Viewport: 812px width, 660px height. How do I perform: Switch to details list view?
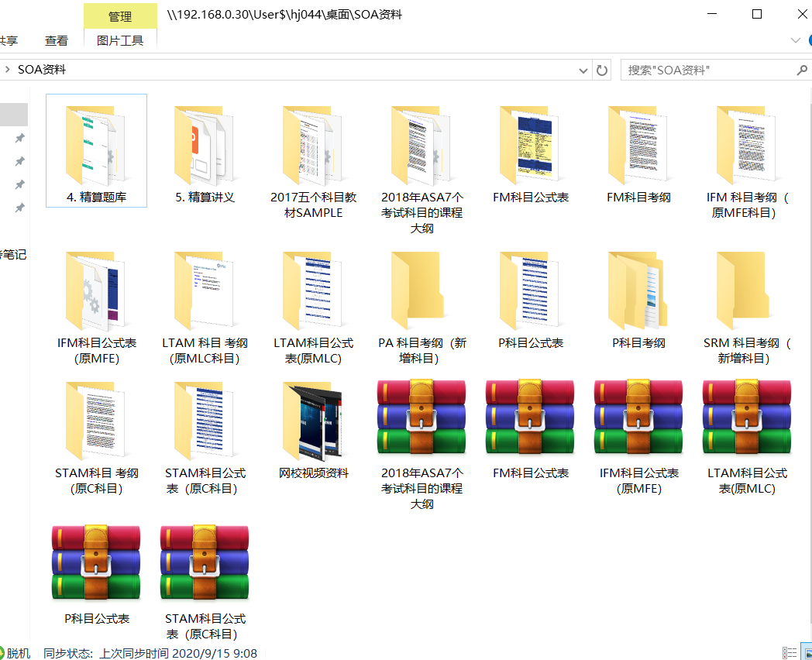click(x=790, y=653)
